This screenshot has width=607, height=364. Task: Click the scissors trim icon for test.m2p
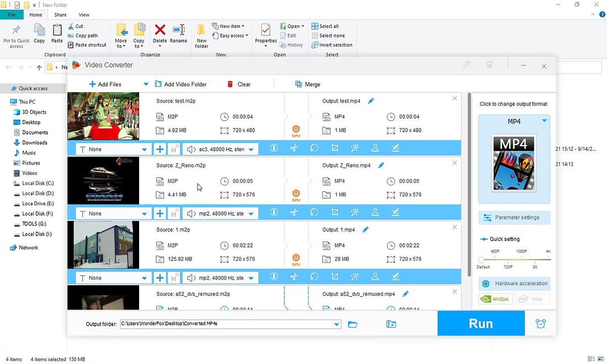[294, 148]
